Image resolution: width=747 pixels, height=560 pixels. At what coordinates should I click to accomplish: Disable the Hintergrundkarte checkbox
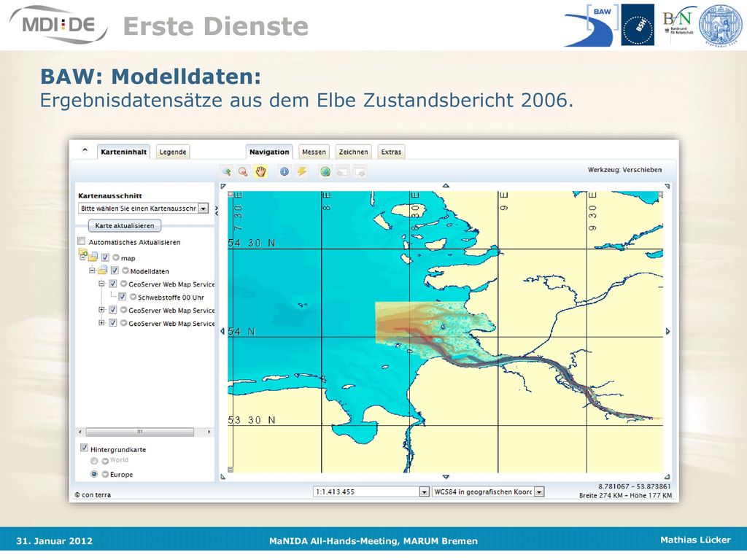click(x=85, y=448)
